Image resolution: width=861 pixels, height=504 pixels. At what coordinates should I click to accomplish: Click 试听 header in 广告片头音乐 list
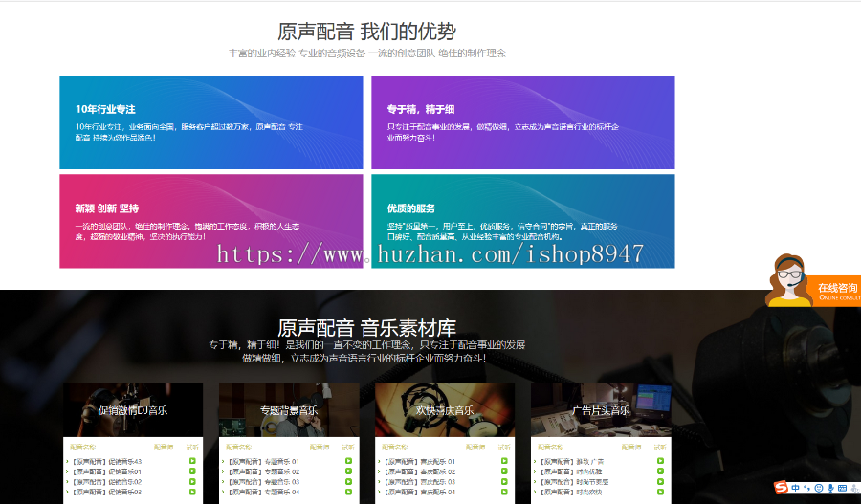tap(660, 448)
